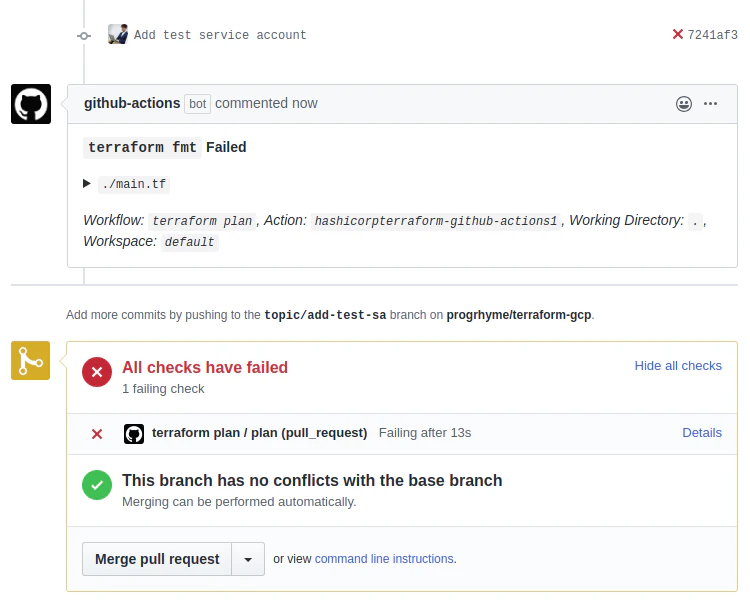
Task: Click the 'terraform plan' workflow code text
Action: (202, 221)
